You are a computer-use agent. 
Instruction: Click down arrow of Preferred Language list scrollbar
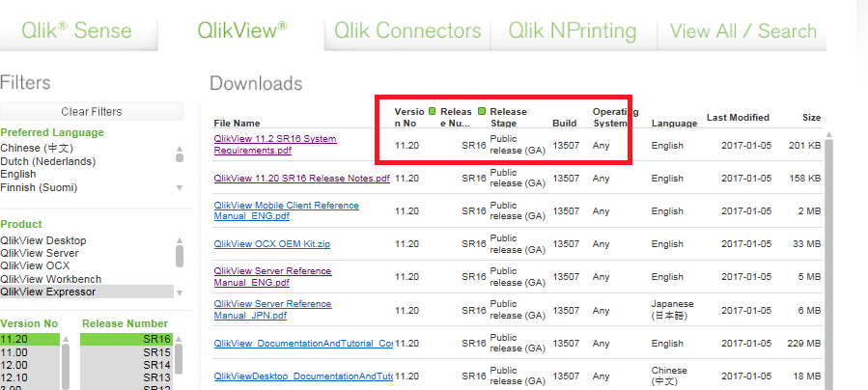180,188
